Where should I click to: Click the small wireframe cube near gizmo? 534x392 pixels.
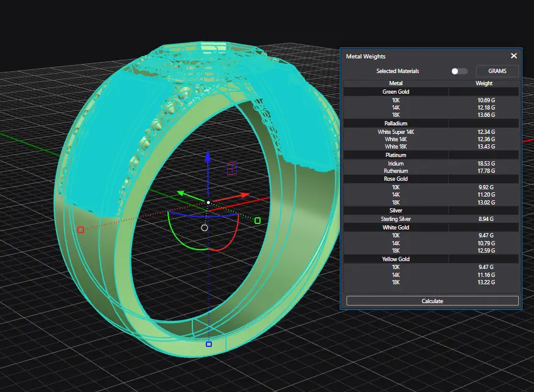231,168
